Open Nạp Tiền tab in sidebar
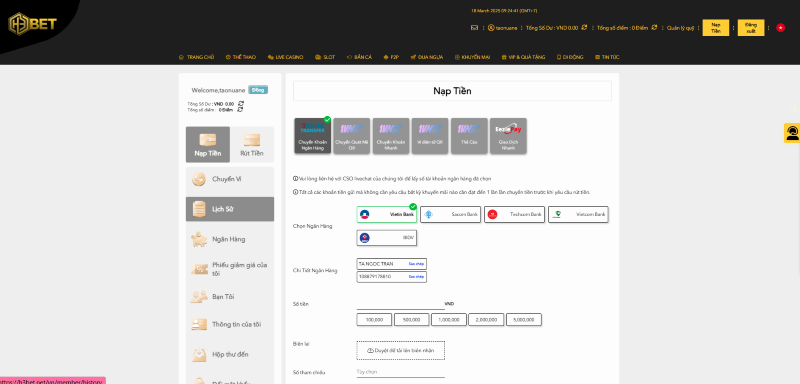Image resolution: width=800 pixels, height=384 pixels. pos(208,144)
